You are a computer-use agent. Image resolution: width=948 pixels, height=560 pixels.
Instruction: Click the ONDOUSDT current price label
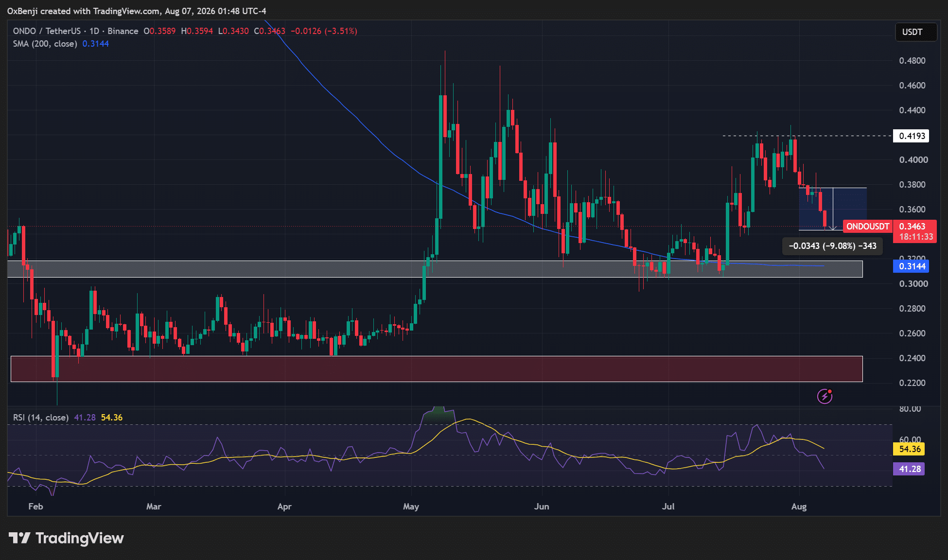pyautogui.click(x=868, y=227)
